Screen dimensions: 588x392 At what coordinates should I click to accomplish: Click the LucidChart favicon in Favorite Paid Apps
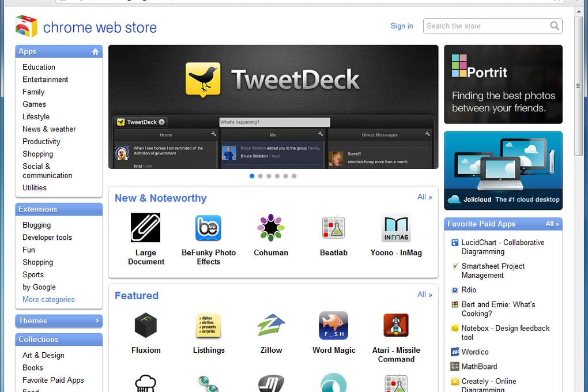coord(455,243)
